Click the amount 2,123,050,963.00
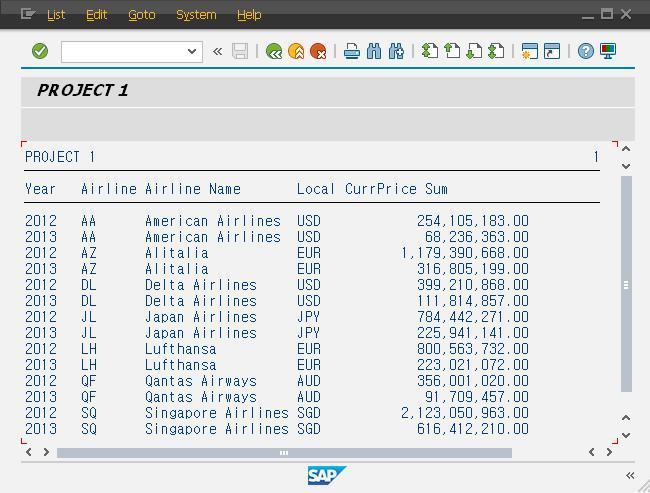650x493 pixels. (465, 413)
